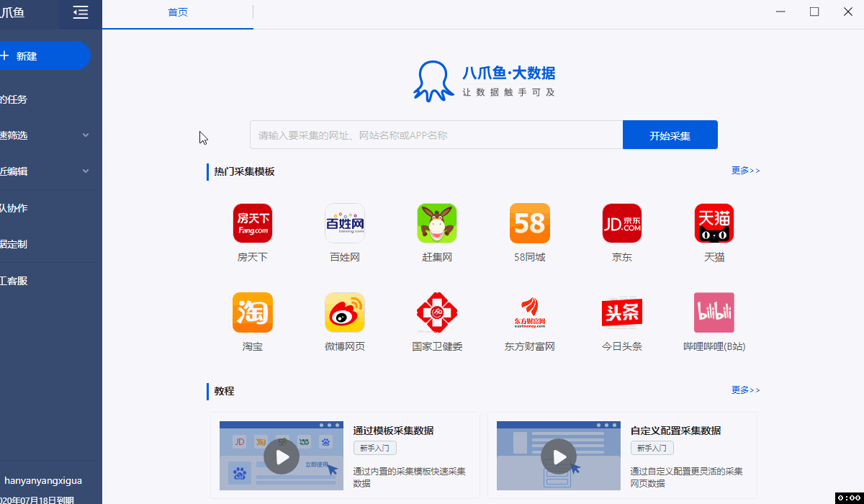Switch to the 首页 tab
864x504 pixels.
pos(178,12)
